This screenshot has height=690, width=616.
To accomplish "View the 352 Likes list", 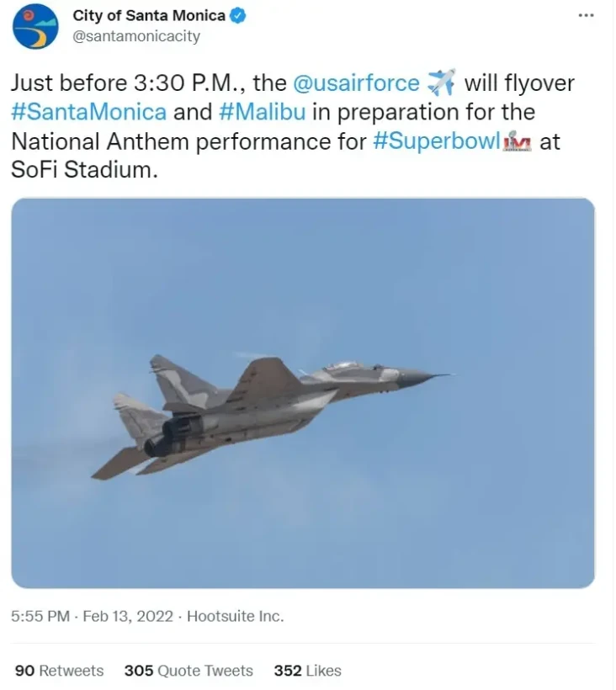I will pos(307,671).
